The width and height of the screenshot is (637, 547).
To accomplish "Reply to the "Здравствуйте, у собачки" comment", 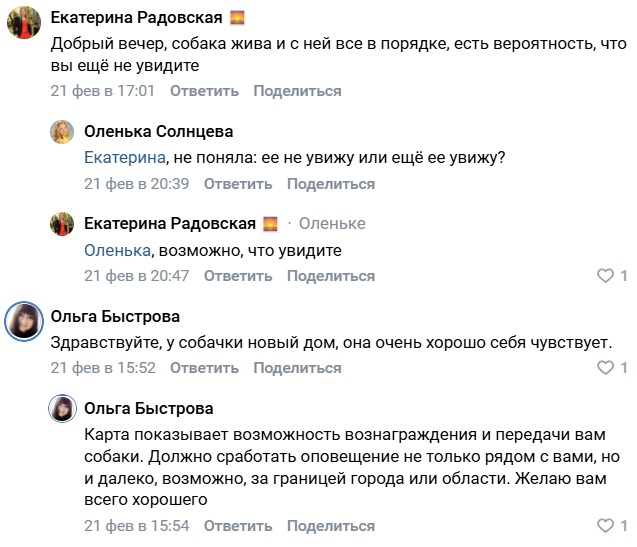I will pyautogui.click(x=204, y=368).
